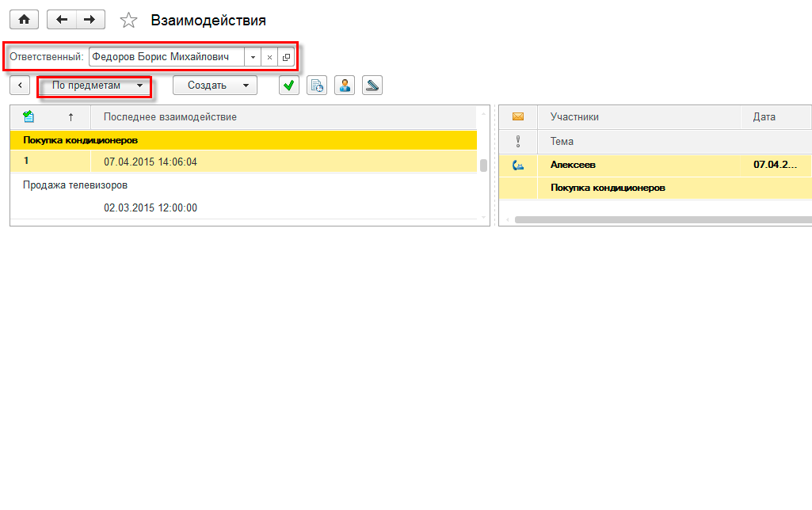Screen dimensions: 812x510
Task: Click the document with clock icon
Action: pyautogui.click(x=317, y=86)
